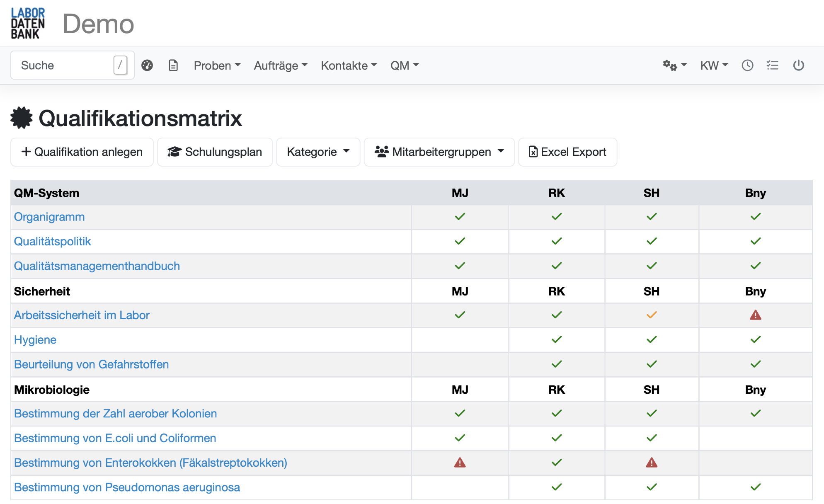
Task: Click SH's orange check for Arbeitssicherheit im Labor
Action: tap(651, 315)
